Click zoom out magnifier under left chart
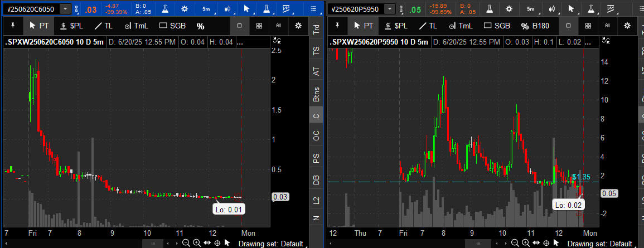This screenshot has width=644, height=248. tap(186, 244)
